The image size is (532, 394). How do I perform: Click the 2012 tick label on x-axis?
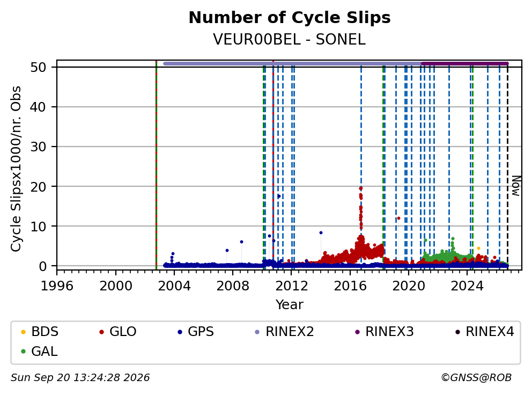pos(291,286)
